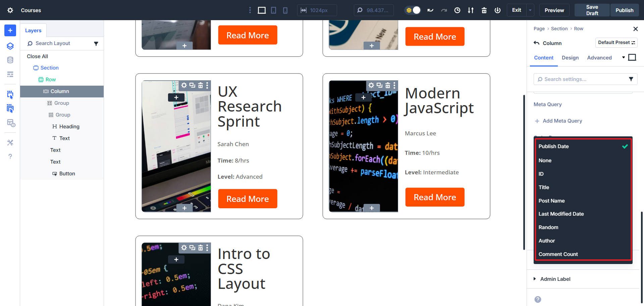Undo the last change
Screen dimensions: 644x306
tap(430, 10)
